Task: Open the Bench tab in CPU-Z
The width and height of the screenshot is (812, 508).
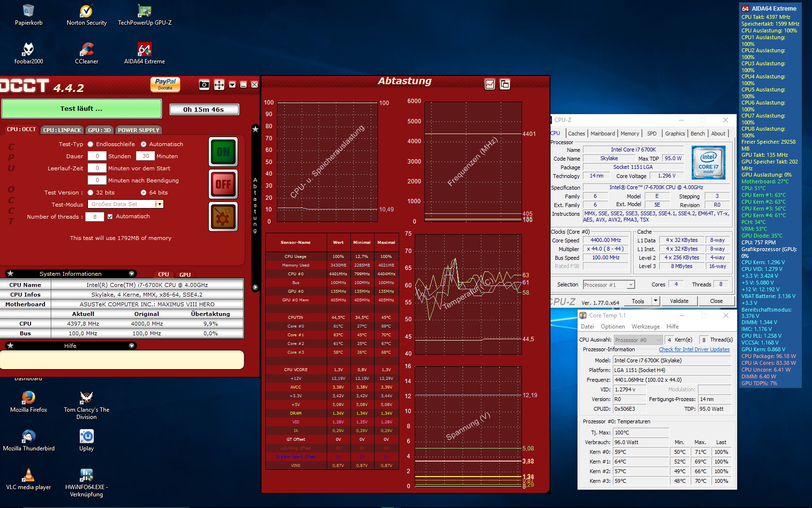Action: [x=697, y=134]
